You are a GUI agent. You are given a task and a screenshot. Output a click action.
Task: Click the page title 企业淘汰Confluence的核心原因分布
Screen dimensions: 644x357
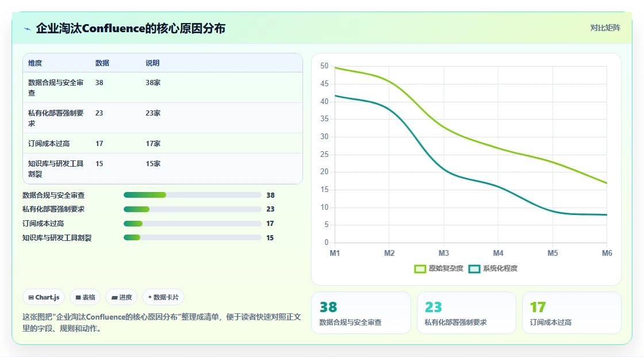[x=131, y=28]
